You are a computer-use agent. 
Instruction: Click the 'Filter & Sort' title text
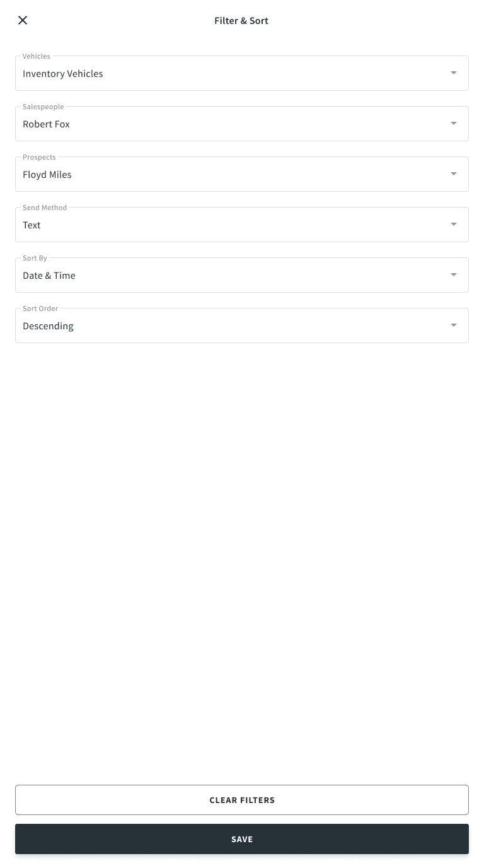(241, 21)
